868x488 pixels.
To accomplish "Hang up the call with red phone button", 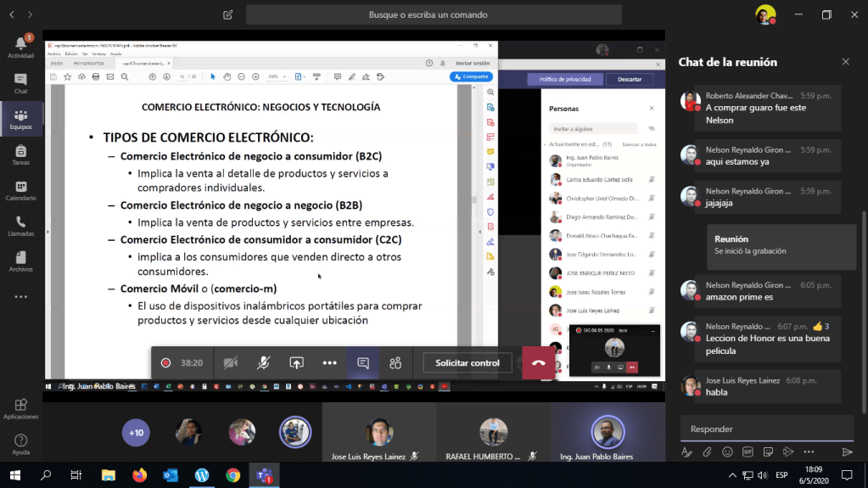I will coord(538,363).
